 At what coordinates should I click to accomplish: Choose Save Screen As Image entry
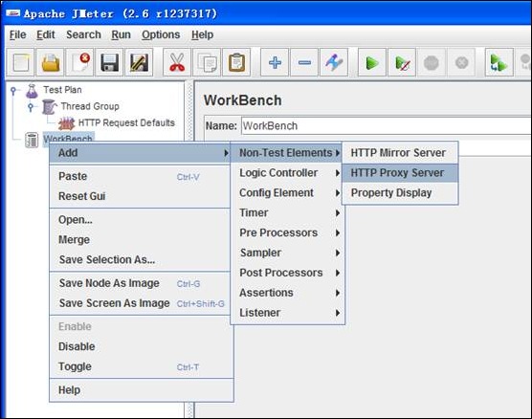point(140,303)
